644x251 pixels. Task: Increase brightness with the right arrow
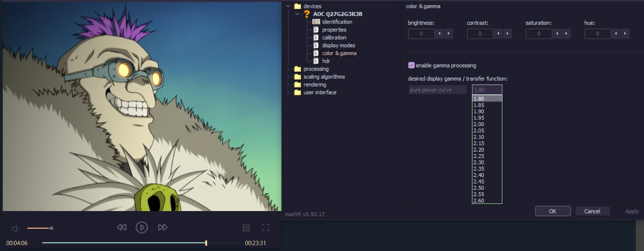tap(449, 34)
